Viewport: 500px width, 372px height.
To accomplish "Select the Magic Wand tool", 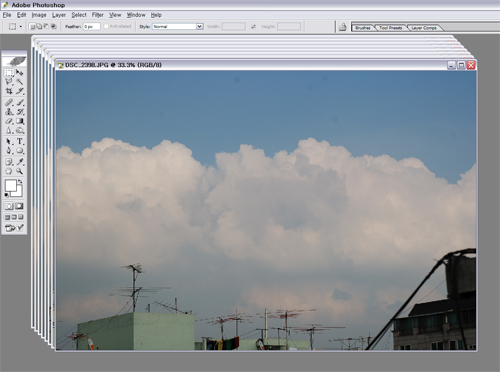I will point(20,82).
